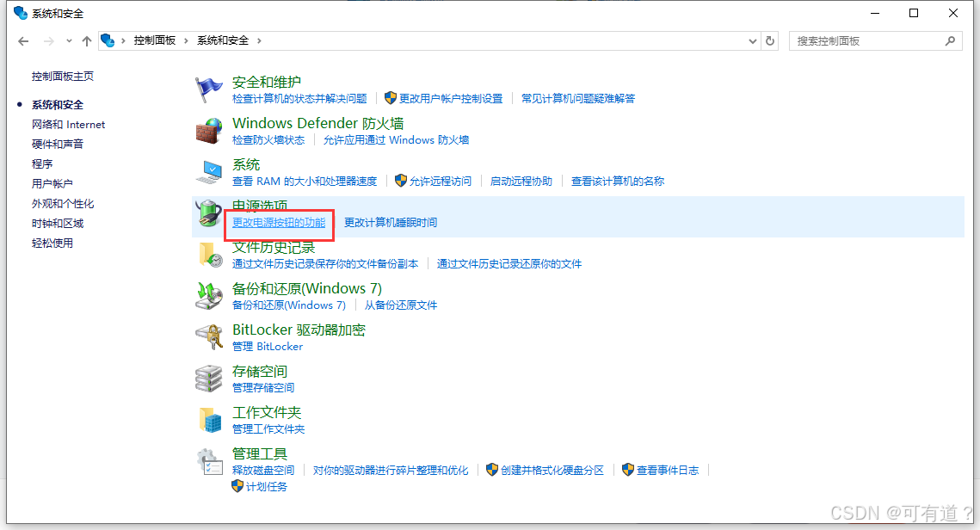Viewport: 980px width, 530px height.
Task: Click 检查计算机的状态并解决问题 link
Action: pyautogui.click(x=299, y=99)
